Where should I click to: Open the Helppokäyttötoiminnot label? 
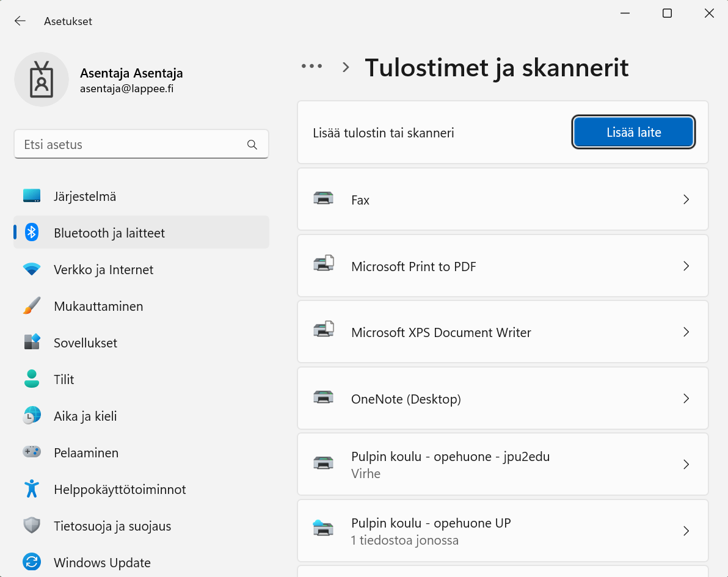[x=120, y=489]
